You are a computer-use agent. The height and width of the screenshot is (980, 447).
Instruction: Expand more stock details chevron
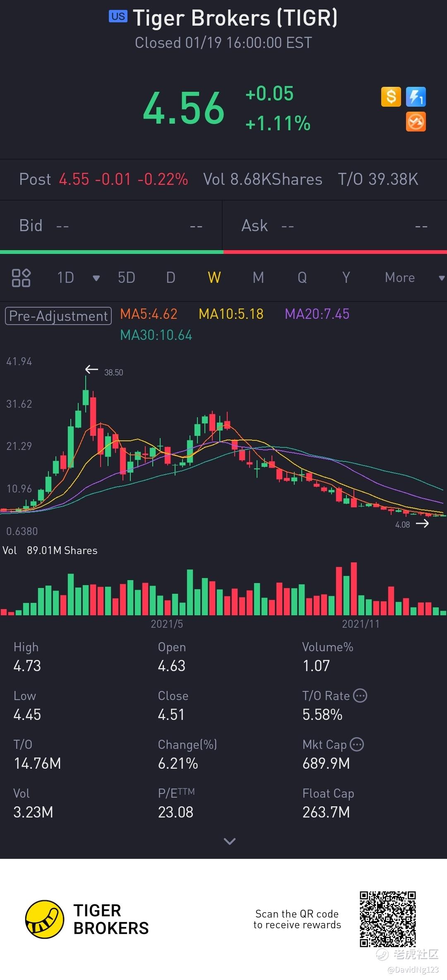pyautogui.click(x=229, y=841)
